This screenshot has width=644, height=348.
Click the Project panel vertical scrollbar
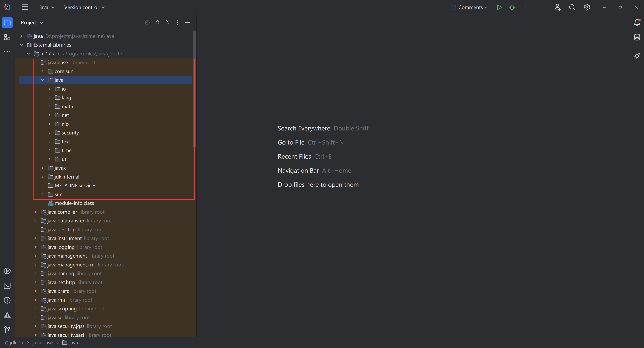pos(194,89)
